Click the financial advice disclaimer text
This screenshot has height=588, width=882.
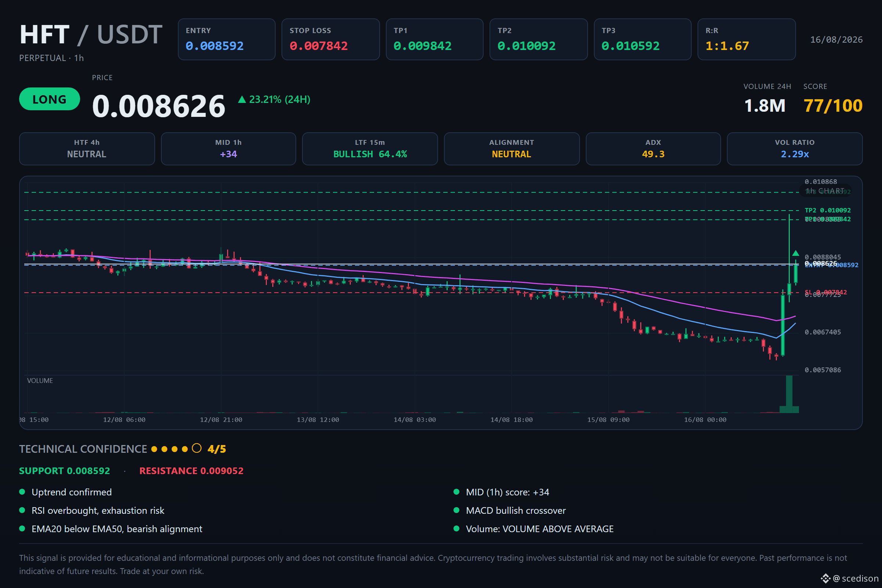[433, 565]
